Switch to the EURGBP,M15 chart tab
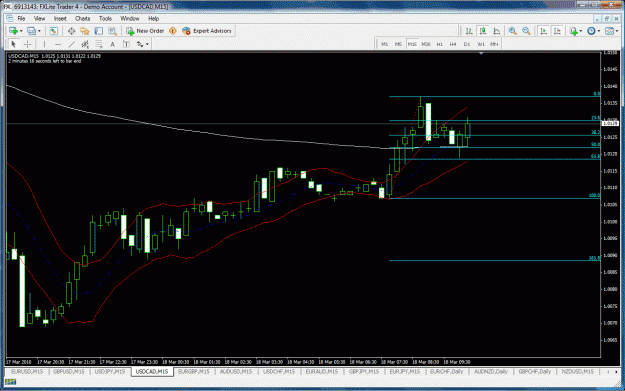The width and height of the screenshot is (625, 391). click(x=194, y=371)
